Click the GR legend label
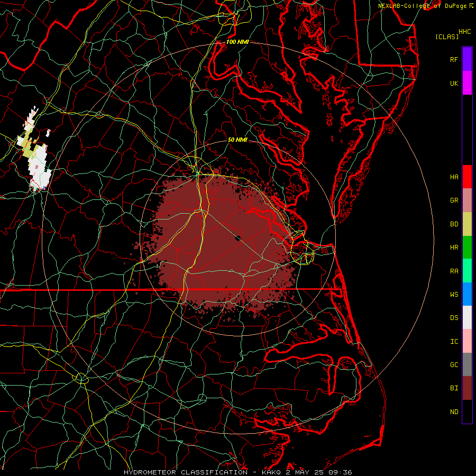Screen dimensions: 476x476 click(x=454, y=200)
